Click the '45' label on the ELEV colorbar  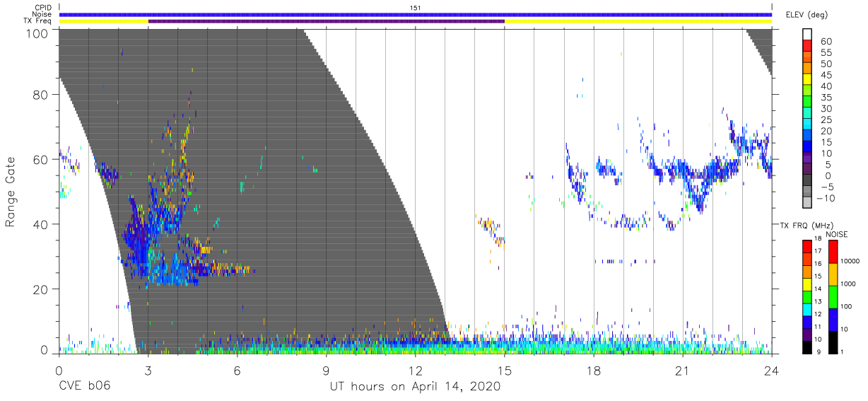826,75
